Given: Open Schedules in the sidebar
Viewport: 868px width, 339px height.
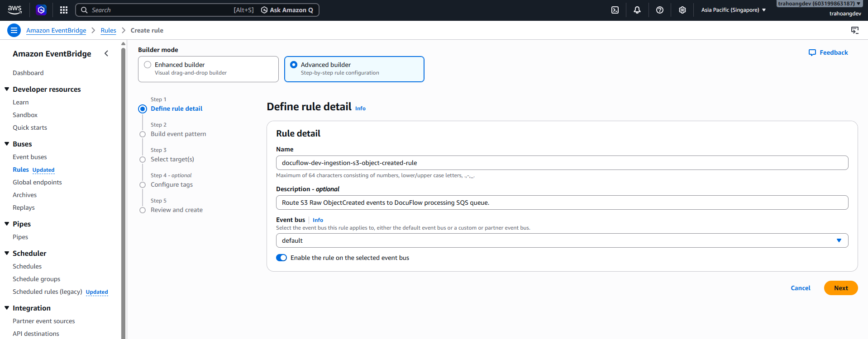Looking at the screenshot, I should tap(27, 266).
